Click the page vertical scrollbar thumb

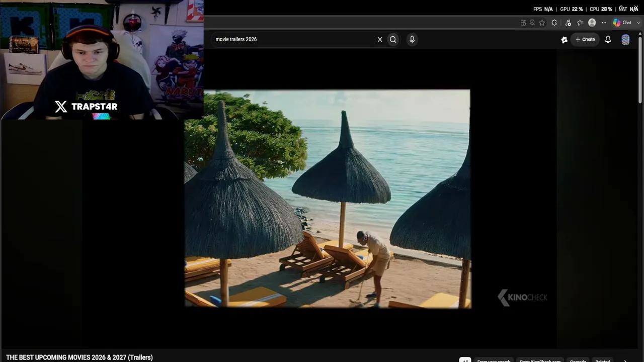click(640, 70)
